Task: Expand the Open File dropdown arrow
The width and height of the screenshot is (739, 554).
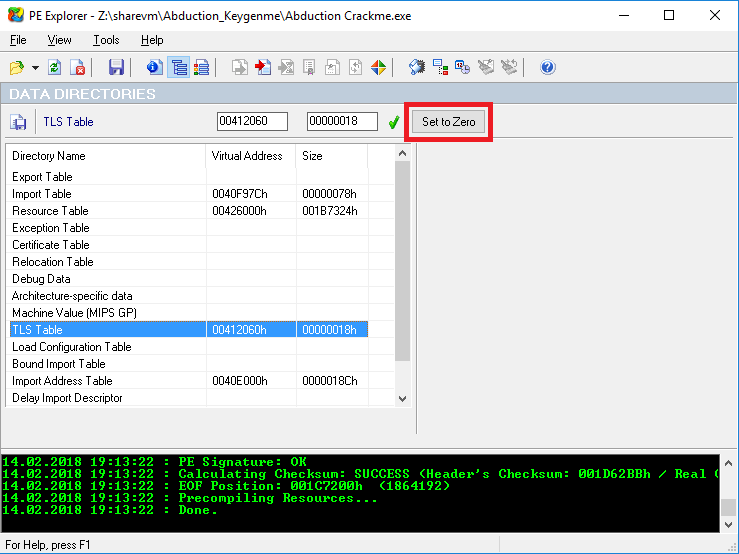Action: [x=35, y=68]
